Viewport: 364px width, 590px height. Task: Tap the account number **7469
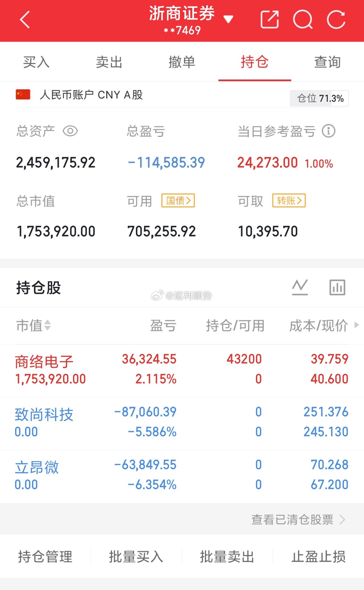[x=182, y=30]
